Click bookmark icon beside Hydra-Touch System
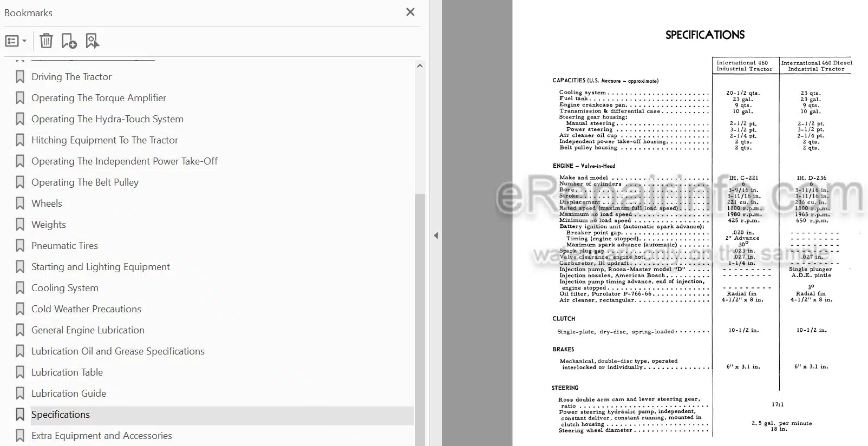The height and width of the screenshot is (446, 868). coord(20,119)
